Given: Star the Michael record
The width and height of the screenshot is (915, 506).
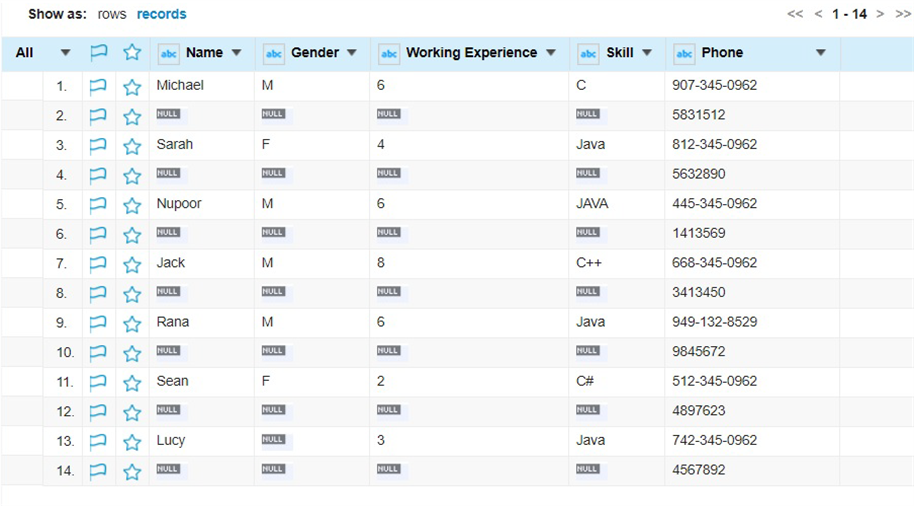Looking at the screenshot, I should tap(132, 87).
